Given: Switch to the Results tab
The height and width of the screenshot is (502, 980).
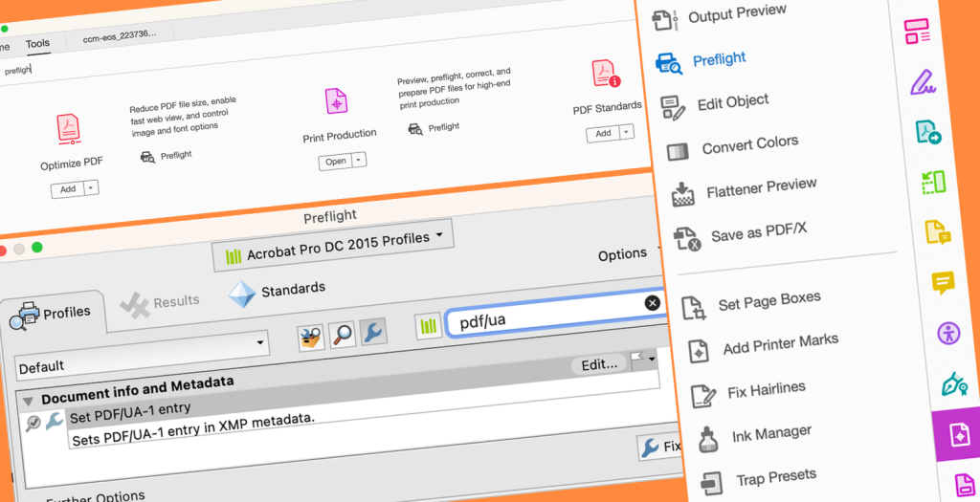Looking at the screenshot, I should pyautogui.click(x=160, y=303).
